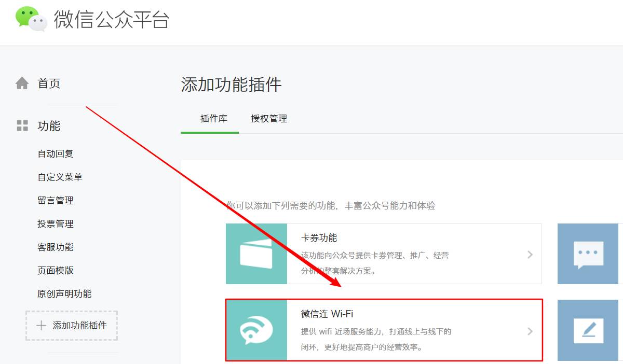The height and width of the screenshot is (364, 623).
Task: Click the plus icon in 添加功能插件
Action: pyautogui.click(x=41, y=326)
